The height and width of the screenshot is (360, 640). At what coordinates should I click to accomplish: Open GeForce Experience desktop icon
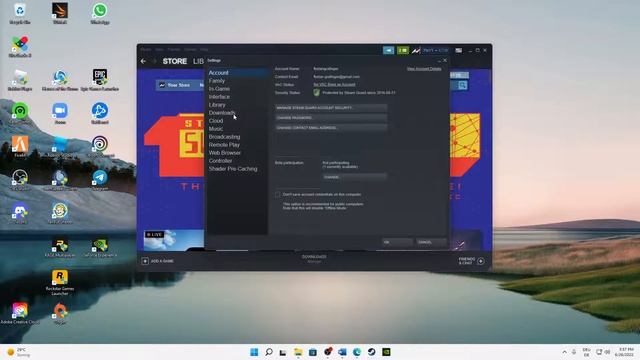[x=100, y=247]
